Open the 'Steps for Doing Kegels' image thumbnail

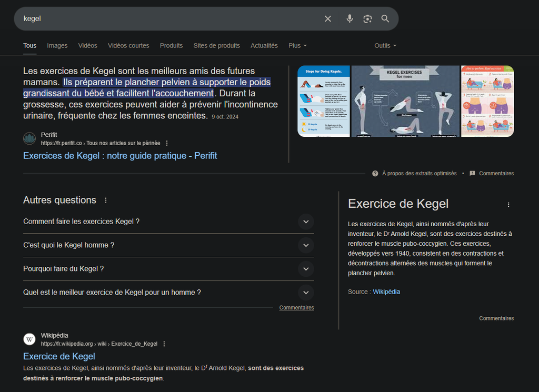pyautogui.click(x=324, y=102)
